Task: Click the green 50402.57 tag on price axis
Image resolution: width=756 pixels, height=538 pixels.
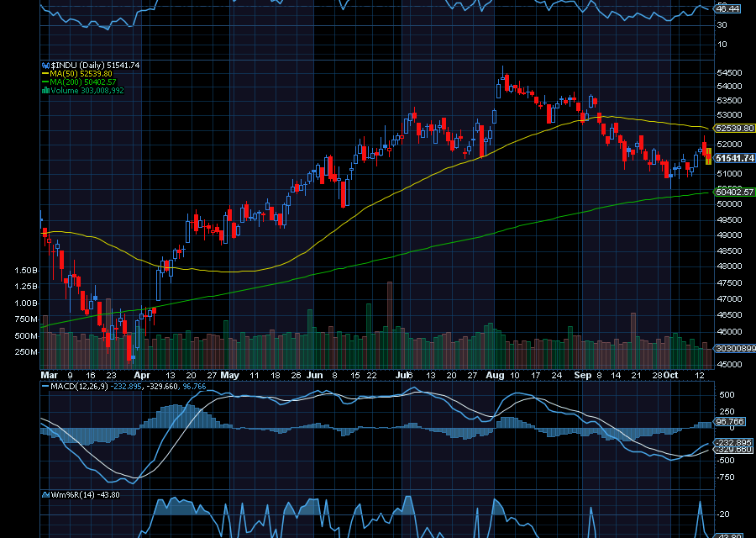Action: (x=734, y=192)
